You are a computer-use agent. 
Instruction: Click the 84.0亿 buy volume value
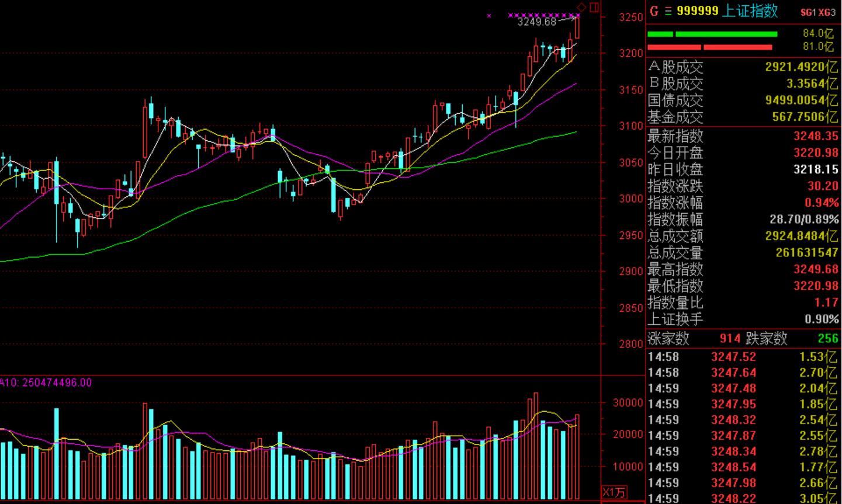[818, 33]
